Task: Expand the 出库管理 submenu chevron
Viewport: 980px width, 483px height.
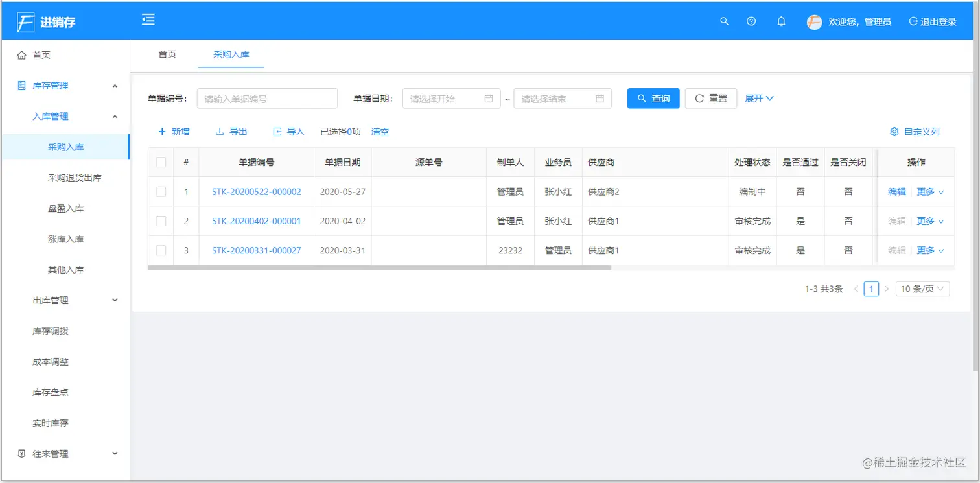Action: pyautogui.click(x=115, y=300)
